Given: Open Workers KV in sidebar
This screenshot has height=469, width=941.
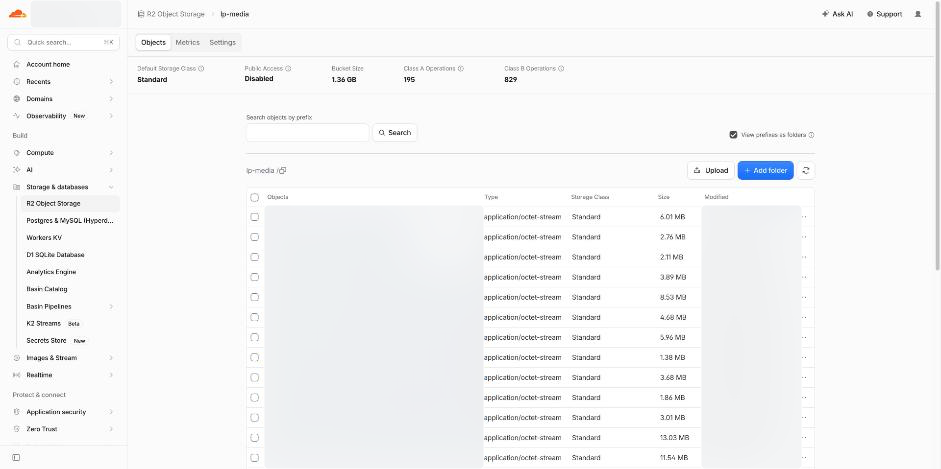Looking at the screenshot, I should [x=44, y=238].
